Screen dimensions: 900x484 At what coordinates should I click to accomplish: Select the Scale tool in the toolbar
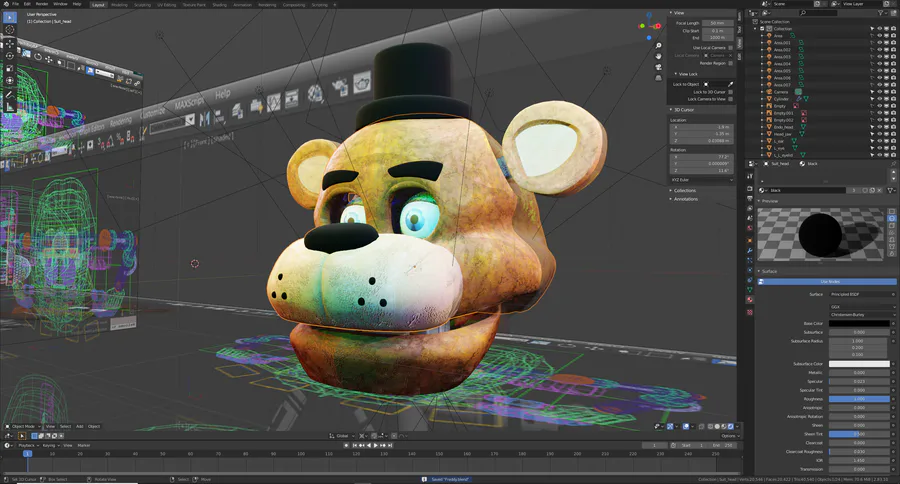[10, 68]
